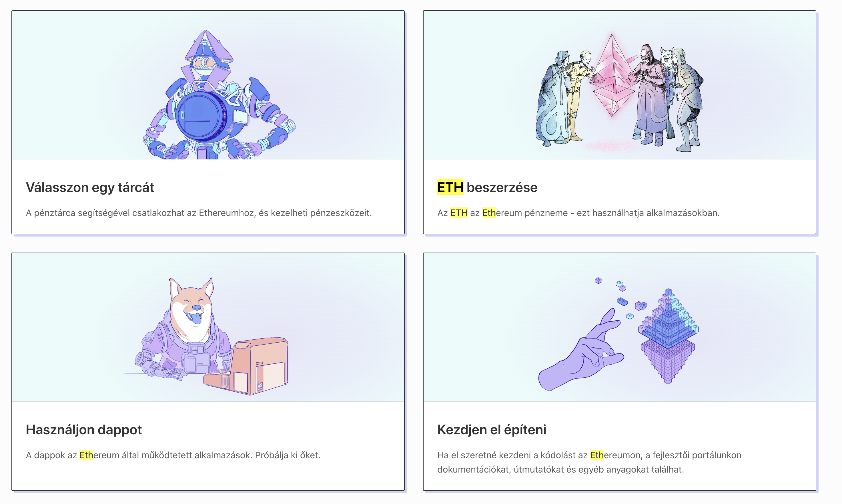Click the Shiba dog astronaut illustration
Viewport: 842px width, 504px height.
206,336
